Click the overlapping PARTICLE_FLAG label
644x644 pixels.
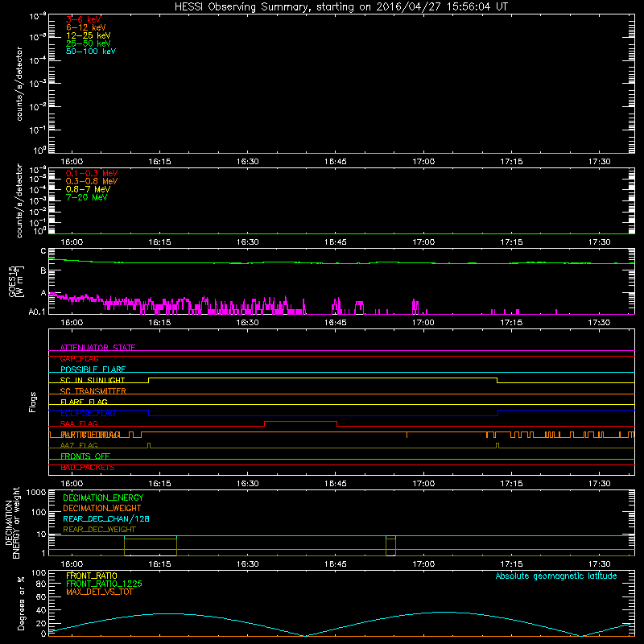90,435
